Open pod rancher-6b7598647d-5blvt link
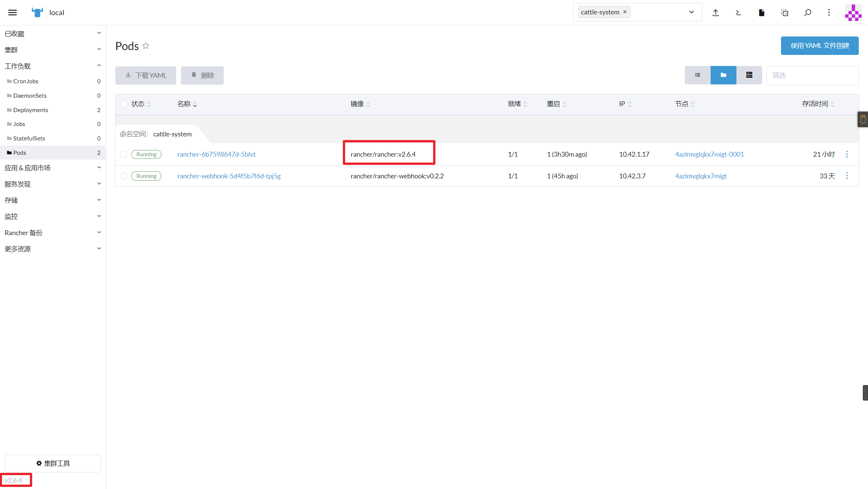Viewport: 868px width, 489px height. [x=216, y=154]
